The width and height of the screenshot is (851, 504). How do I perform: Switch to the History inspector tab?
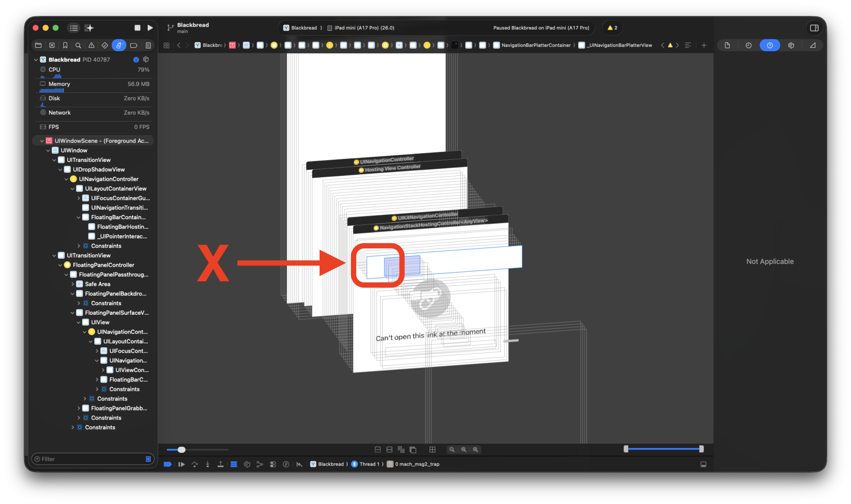coord(748,45)
